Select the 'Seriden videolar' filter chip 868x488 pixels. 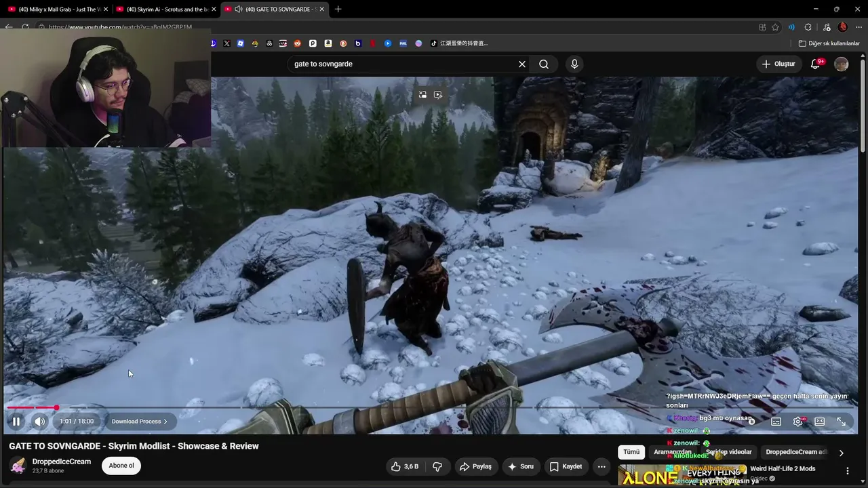click(x=728, y=452)
